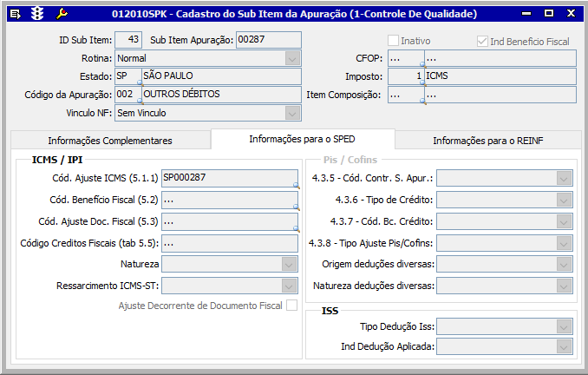
Task: Check Ajuste Decorrente de Documento Fiscal box
Action: (x=291, y=306)
